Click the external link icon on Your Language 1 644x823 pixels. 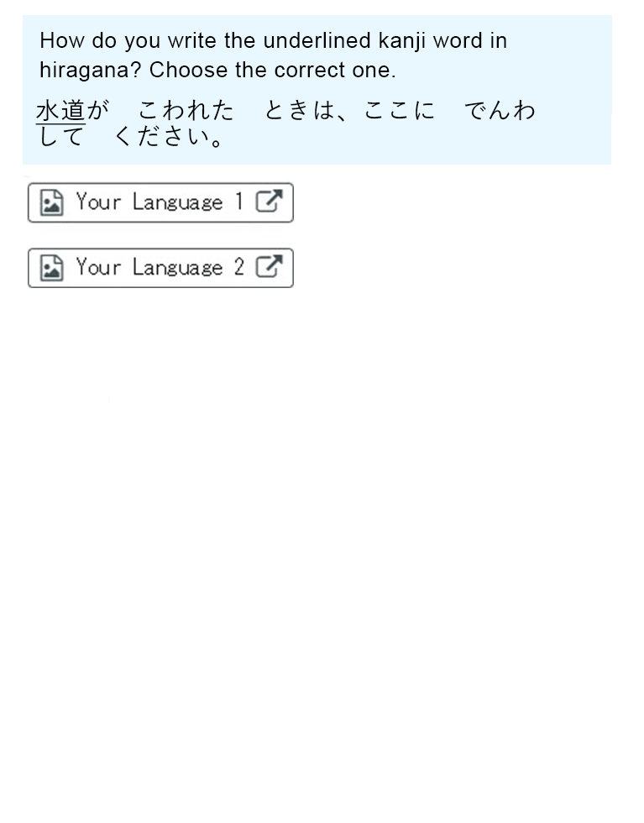(270, 202)
